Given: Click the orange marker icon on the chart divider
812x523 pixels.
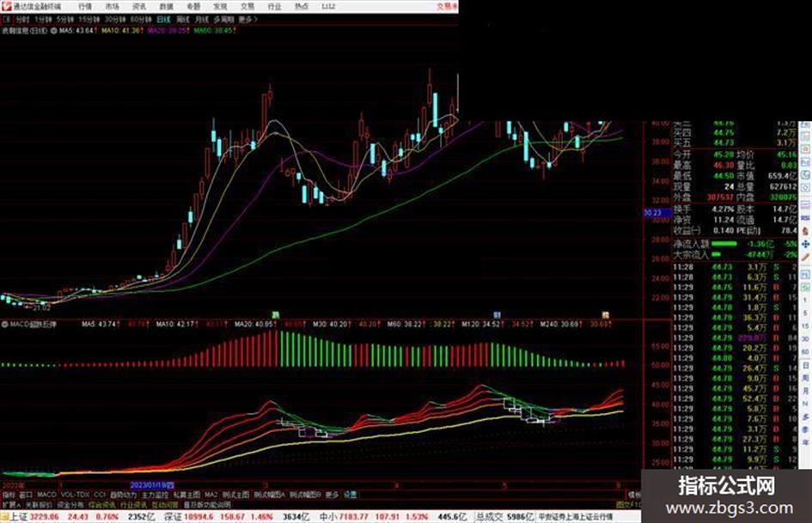Looking at the screenshot, I should (x=606, y=314).
